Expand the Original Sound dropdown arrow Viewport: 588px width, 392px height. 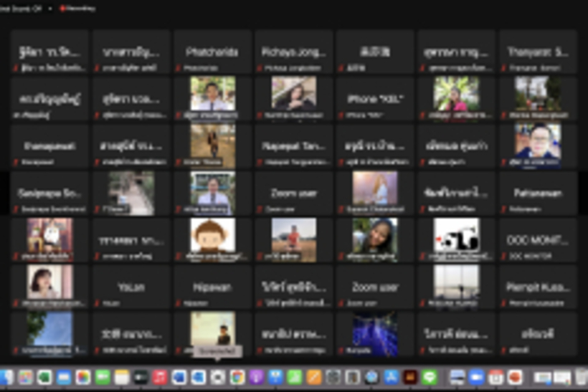[x=50, y=9]
